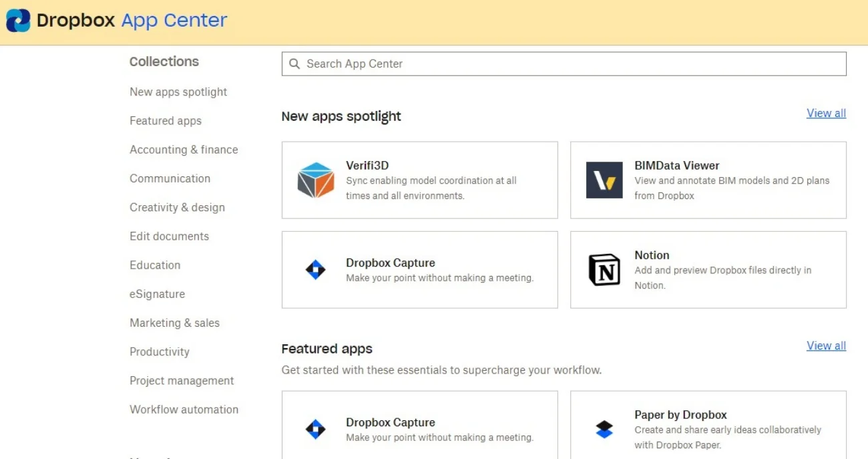Click the Dropbox logo icon in header
The height and width of the screenshot is (459, 868).
(18, 21)
